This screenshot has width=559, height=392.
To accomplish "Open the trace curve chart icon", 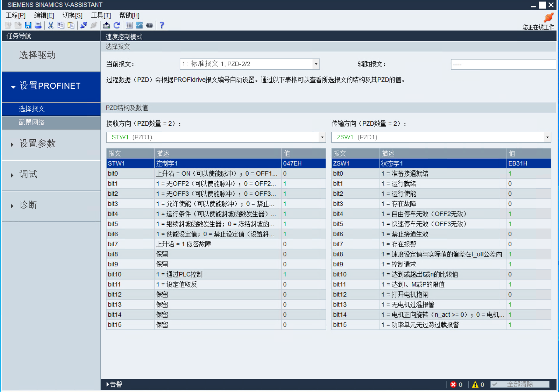I will pos(139,25).
